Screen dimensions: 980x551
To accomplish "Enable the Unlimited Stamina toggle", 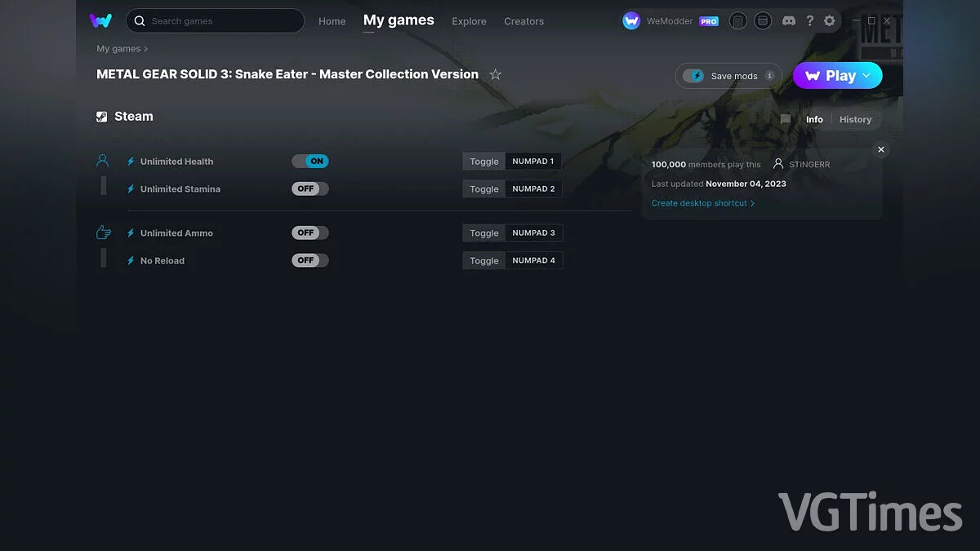I will click(310, 189).
